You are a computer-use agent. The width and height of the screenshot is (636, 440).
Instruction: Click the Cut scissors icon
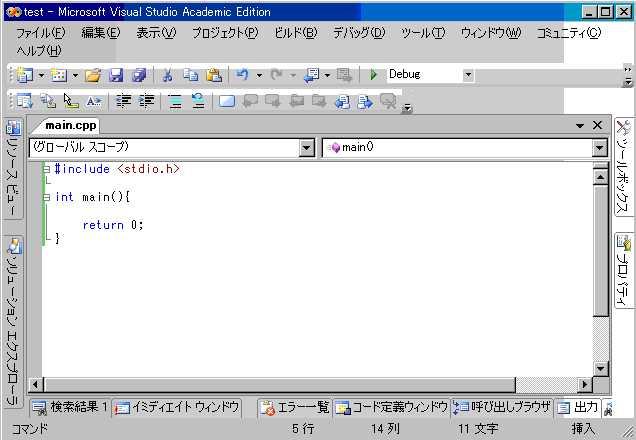click(x=168, y=75)
